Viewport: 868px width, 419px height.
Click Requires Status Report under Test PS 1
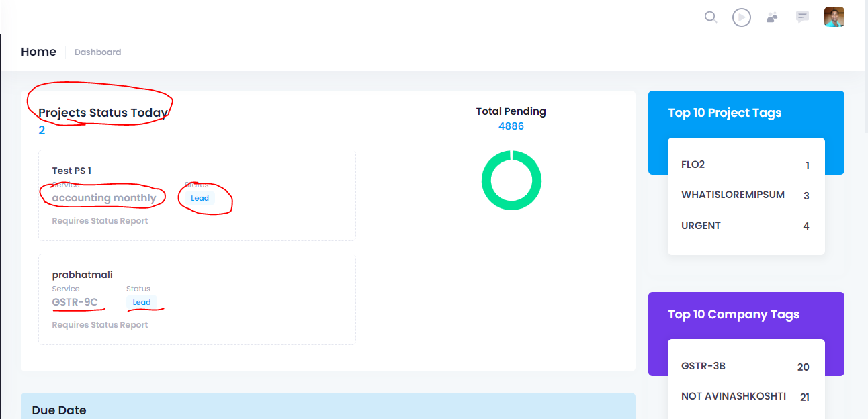(100, 220)
